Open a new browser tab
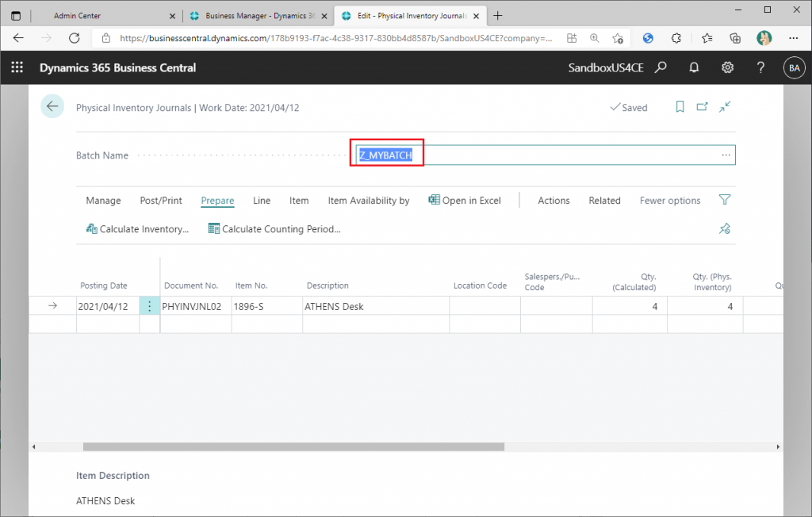812x517 pixels. 498,16
